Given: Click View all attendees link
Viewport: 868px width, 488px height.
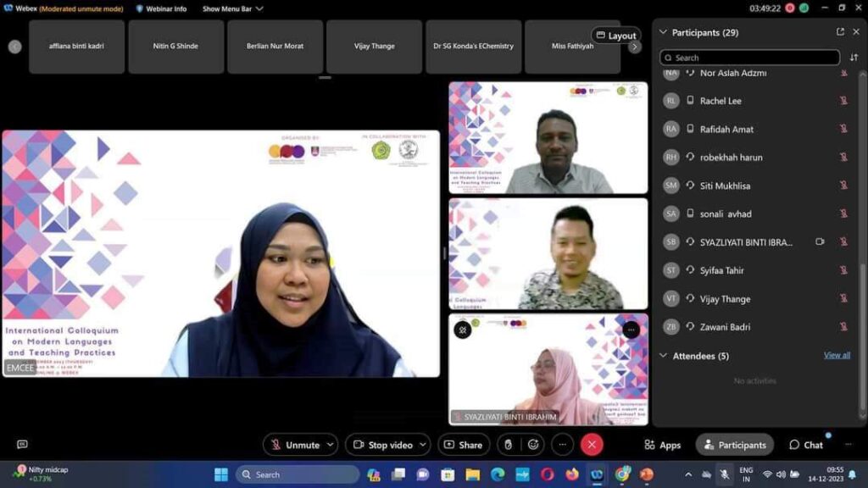Looking at the screenshot, I should pyautogui.click(x=837, y=355).
